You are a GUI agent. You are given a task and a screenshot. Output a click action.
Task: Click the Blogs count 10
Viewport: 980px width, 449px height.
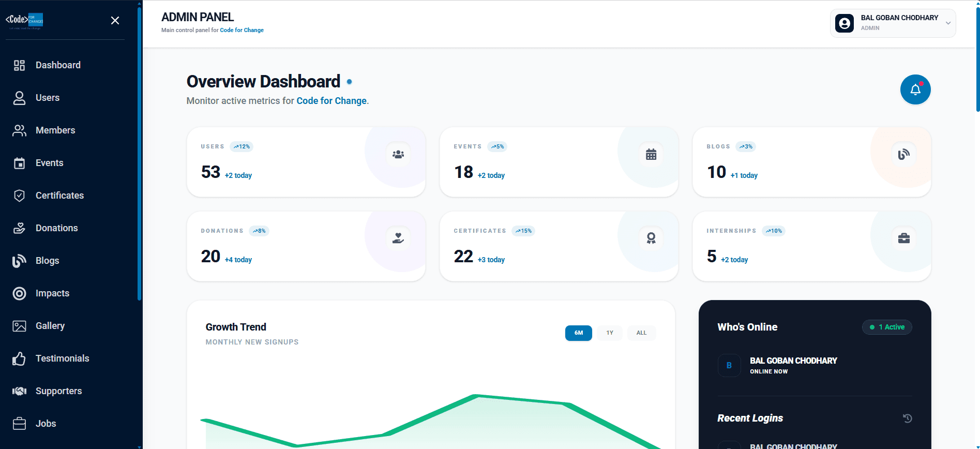pos(716,172)
